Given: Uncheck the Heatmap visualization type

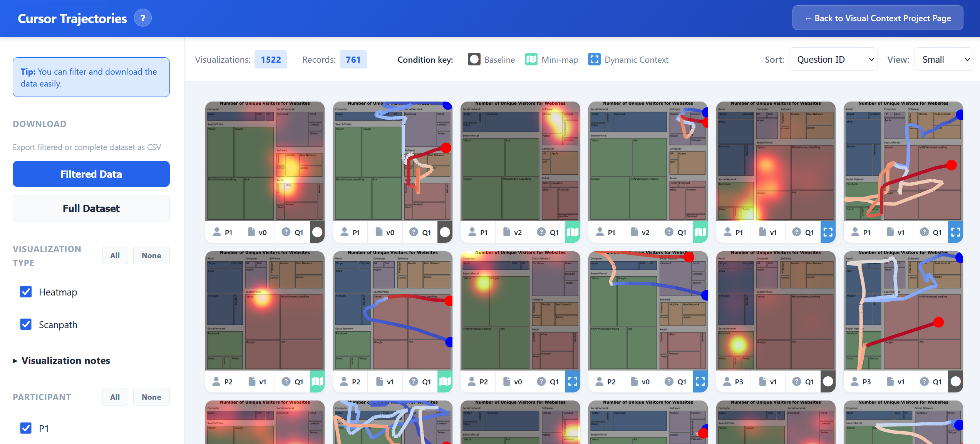Looking at the screenshot, I should point(25,292).
